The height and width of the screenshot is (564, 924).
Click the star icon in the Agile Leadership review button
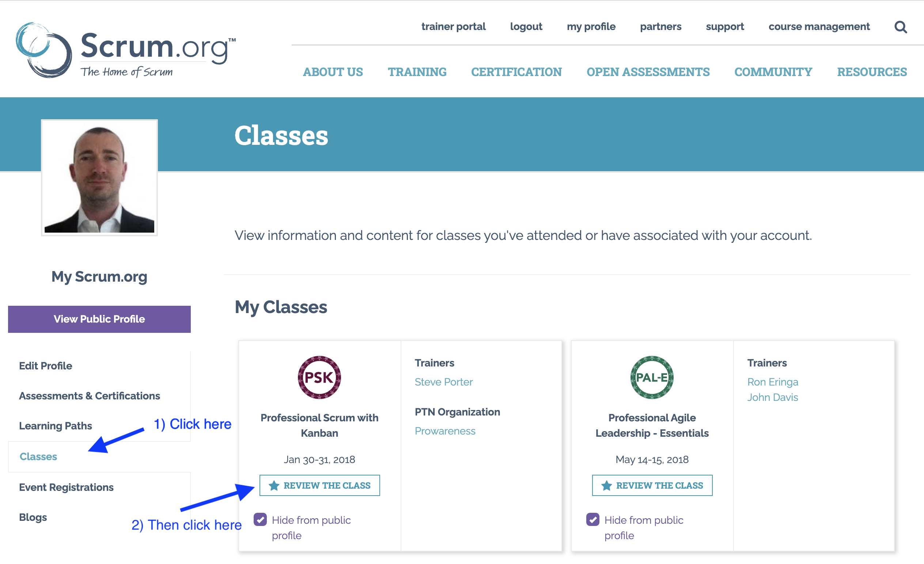click(x=606, y=486)
